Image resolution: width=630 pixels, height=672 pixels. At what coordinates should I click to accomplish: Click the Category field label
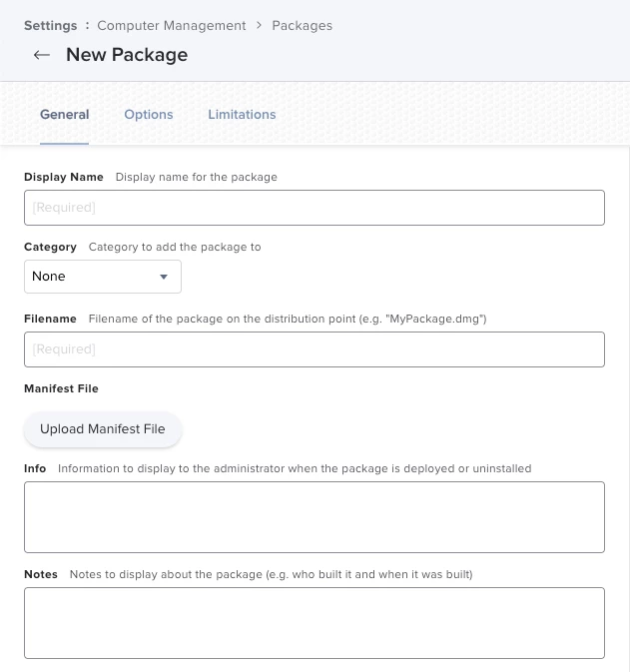coord(50,247)
